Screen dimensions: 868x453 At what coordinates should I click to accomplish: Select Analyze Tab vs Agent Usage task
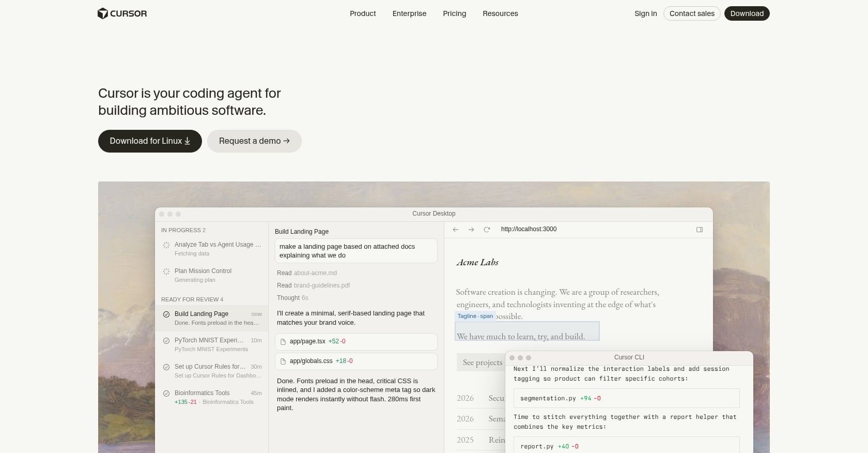(x=212, y=249)
